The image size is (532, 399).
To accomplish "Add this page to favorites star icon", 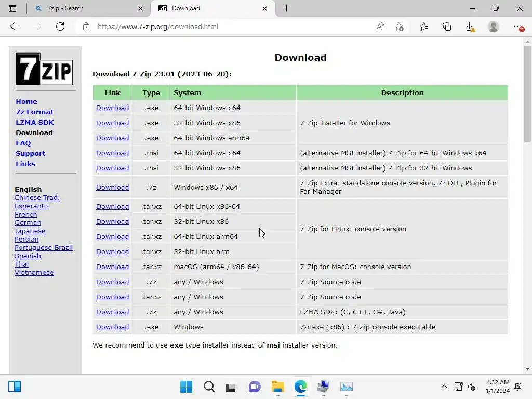I will pos(400,26).
